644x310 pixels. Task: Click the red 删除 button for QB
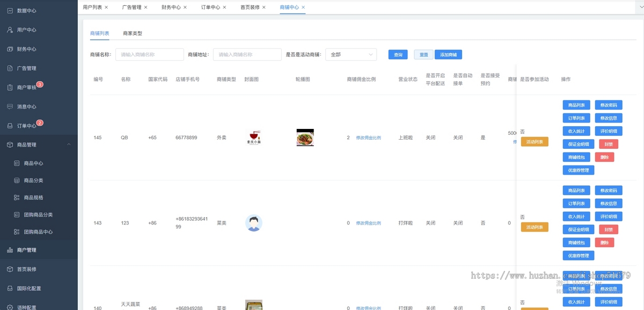pos(605,157)
